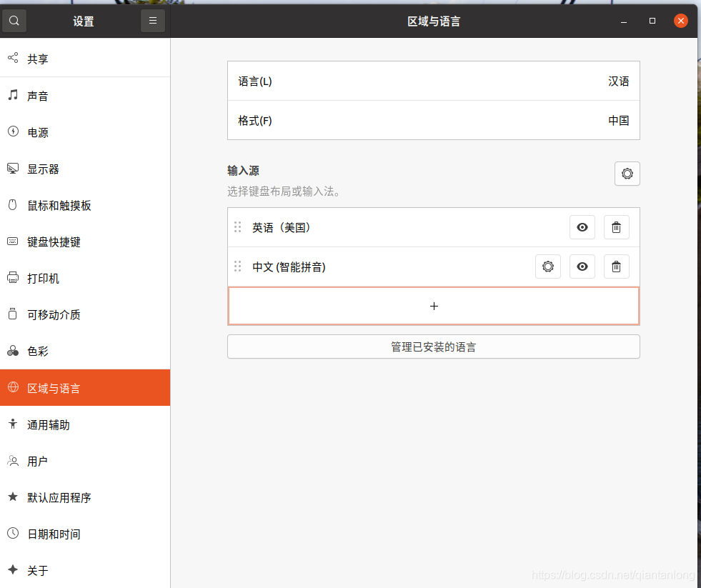
Task: Open the 语言(L) language row
Action: pyautogui.click(x=434, y=81)
